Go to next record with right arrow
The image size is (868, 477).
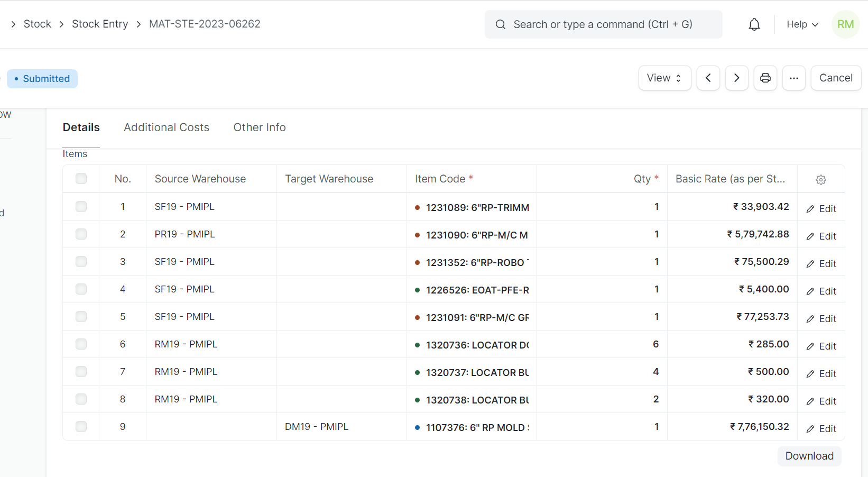point(737,78)
